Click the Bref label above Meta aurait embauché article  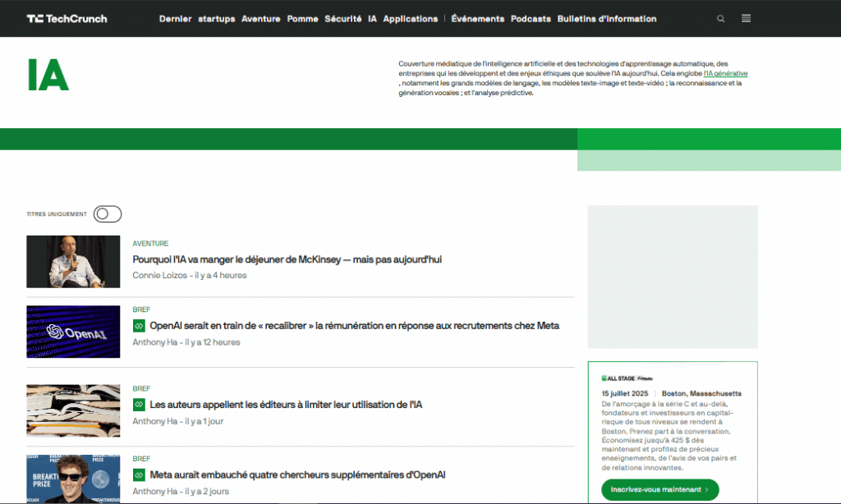pos(141,458)
